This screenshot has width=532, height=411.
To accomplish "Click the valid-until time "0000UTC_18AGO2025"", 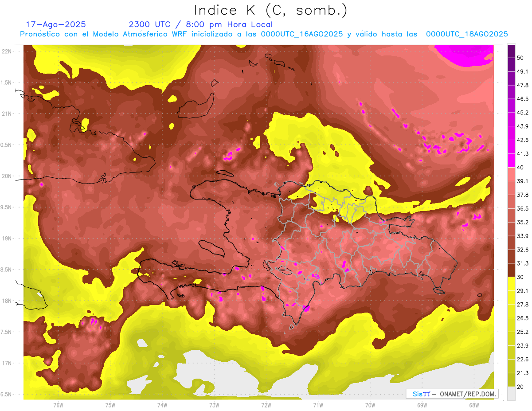I will [467, 34].
